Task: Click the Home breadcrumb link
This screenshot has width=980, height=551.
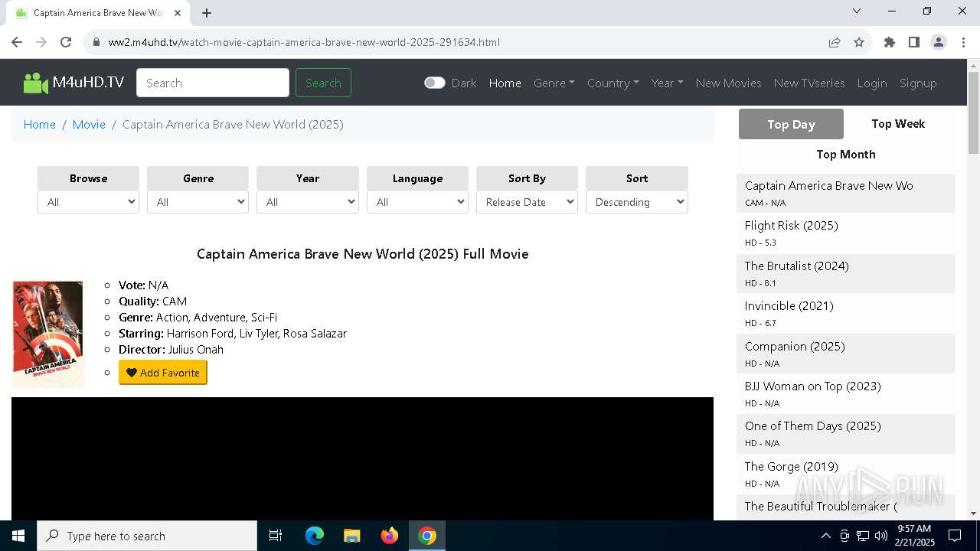Action: pos(40,124)
